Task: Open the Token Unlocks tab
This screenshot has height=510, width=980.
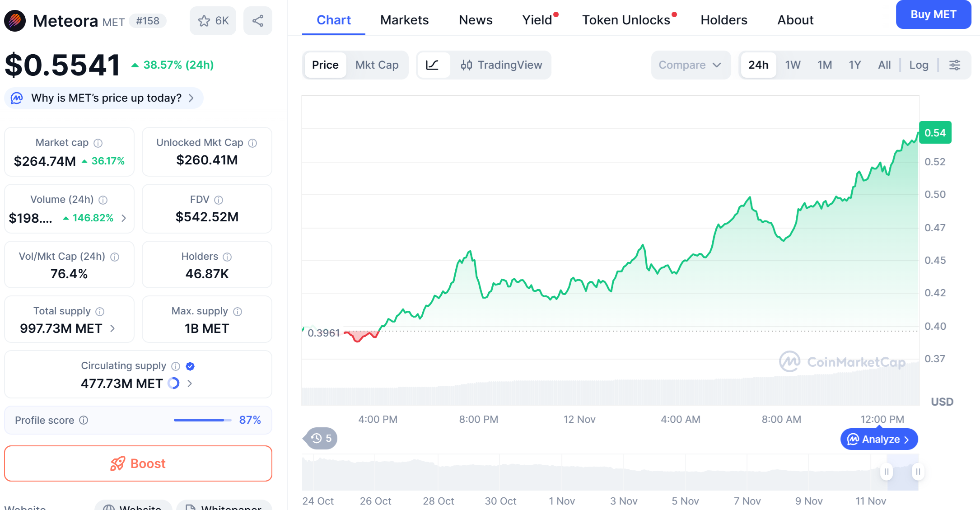Action: [x=626, y=20]
